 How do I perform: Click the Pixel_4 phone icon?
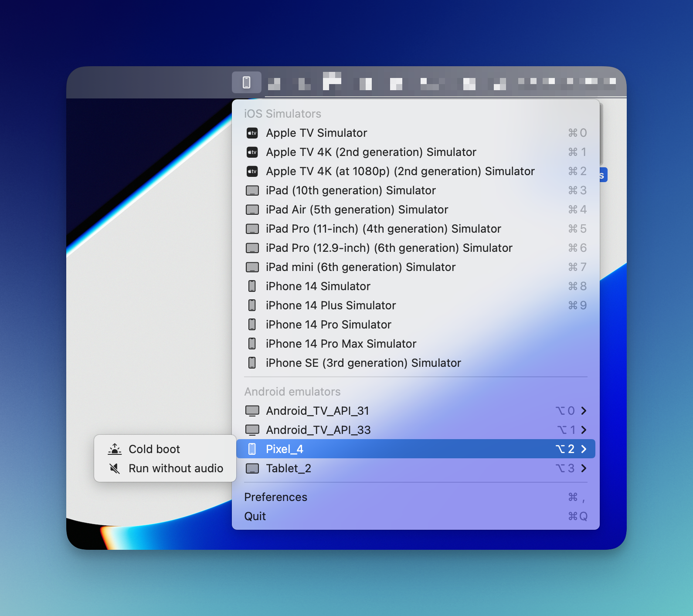tap(252, 449)
